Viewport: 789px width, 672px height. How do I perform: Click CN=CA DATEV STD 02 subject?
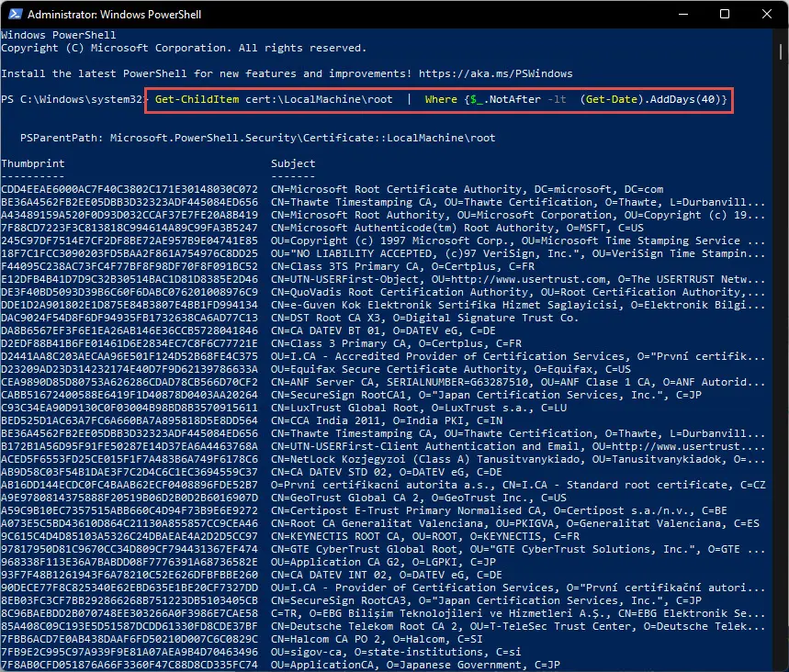coord(387,472)
